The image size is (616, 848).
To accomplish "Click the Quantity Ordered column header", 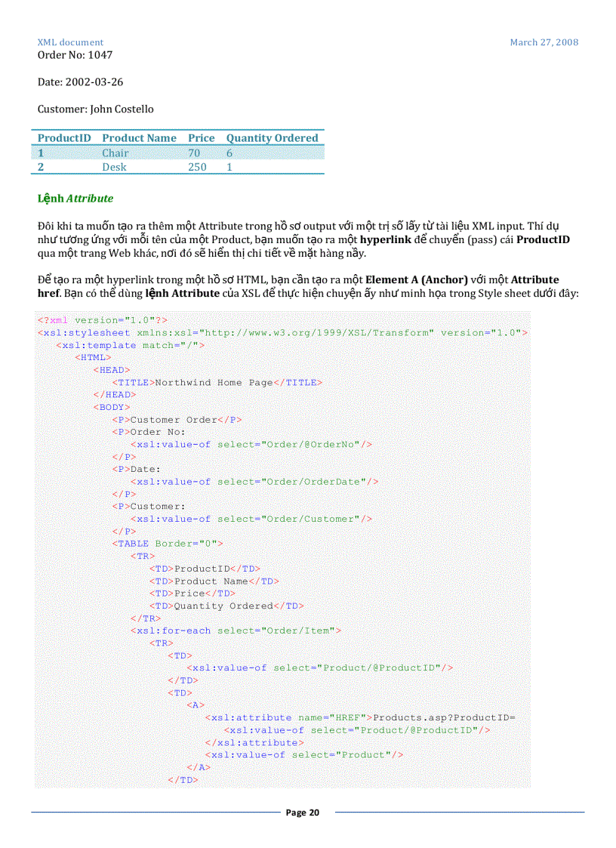I will click(x=272, y=137).
